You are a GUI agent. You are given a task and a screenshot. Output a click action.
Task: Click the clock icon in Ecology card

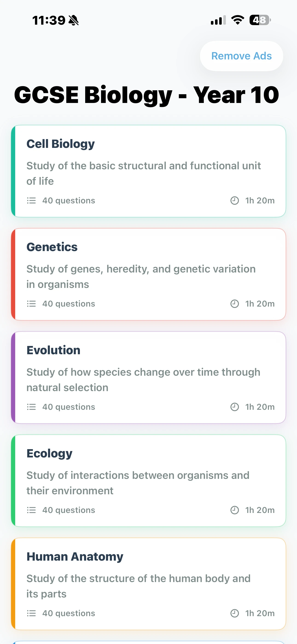[x=235, y=510]
